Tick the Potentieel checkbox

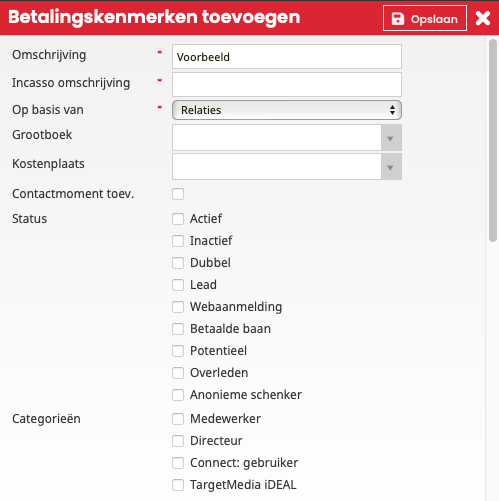178,351
